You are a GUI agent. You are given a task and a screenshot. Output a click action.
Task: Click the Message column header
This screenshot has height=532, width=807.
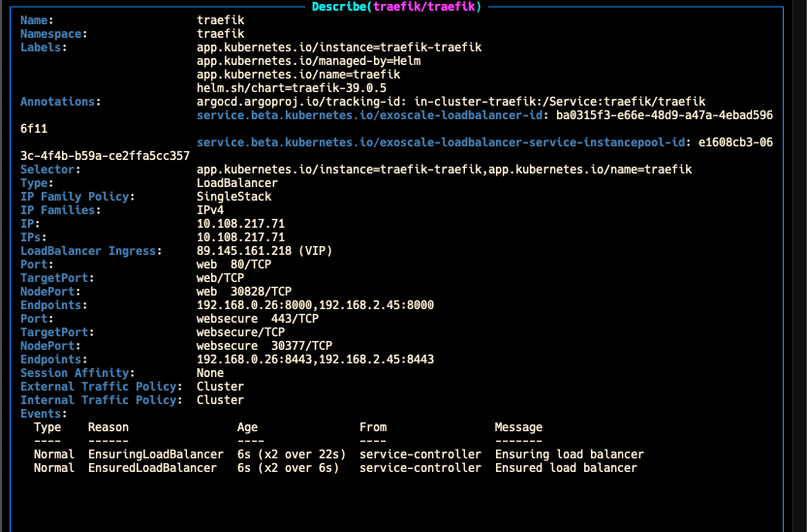[518, 427]
